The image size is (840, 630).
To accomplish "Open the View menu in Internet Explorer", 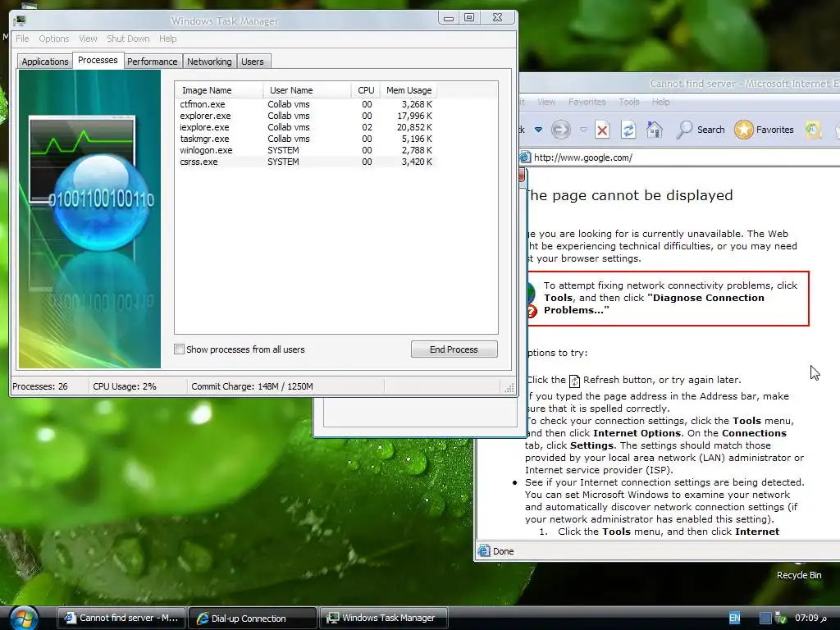I will point(546,102).
